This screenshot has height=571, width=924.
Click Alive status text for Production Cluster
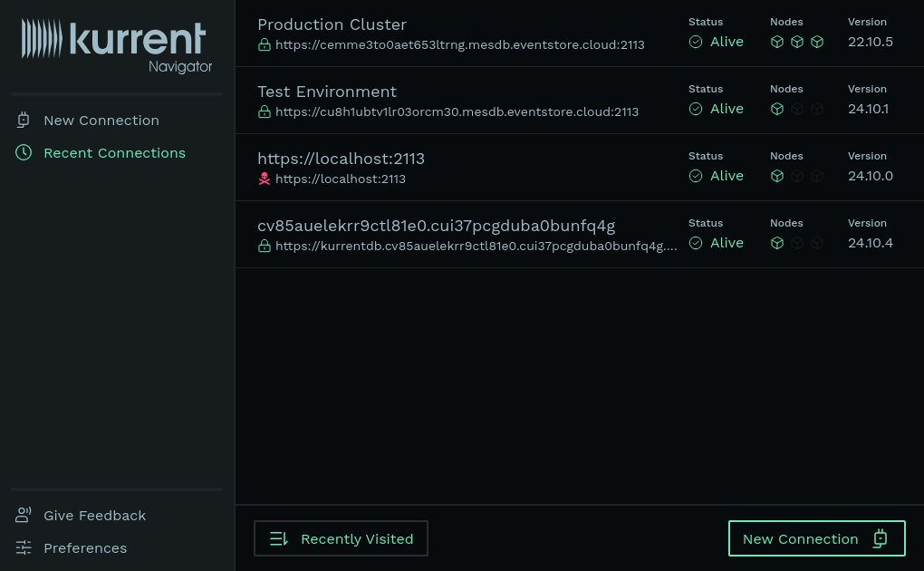727,42
